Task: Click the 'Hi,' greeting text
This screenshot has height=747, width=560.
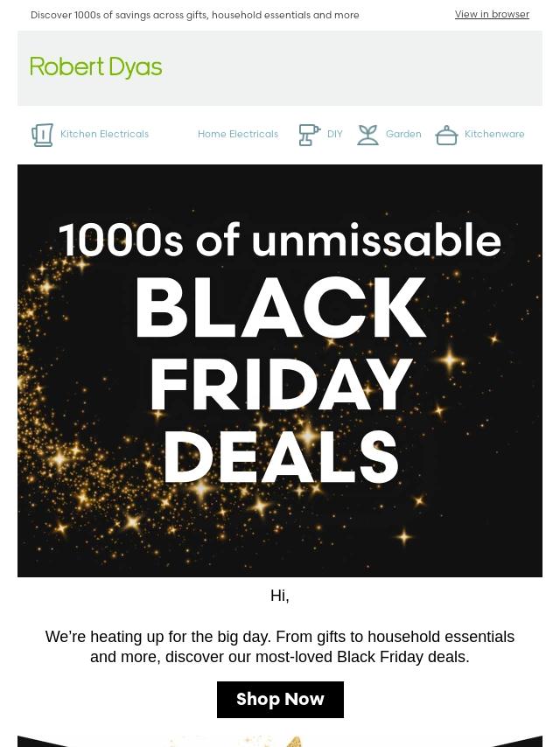Action: 280,596
